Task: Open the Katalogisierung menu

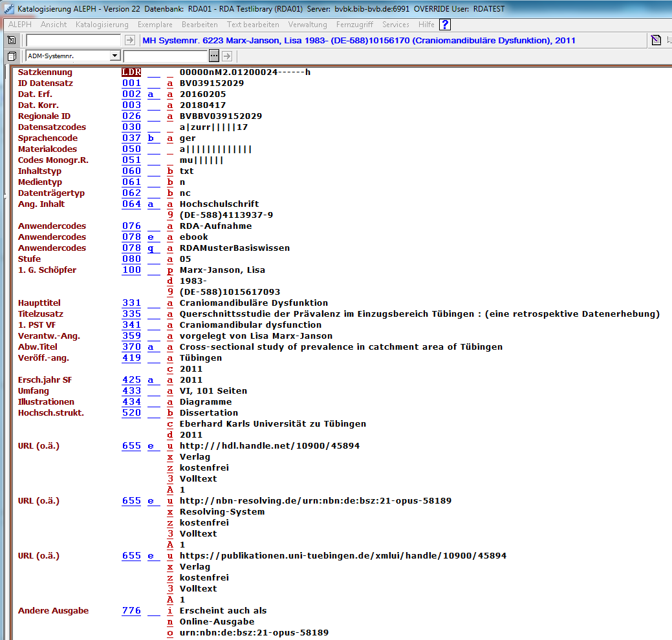Action: [102, 25]
